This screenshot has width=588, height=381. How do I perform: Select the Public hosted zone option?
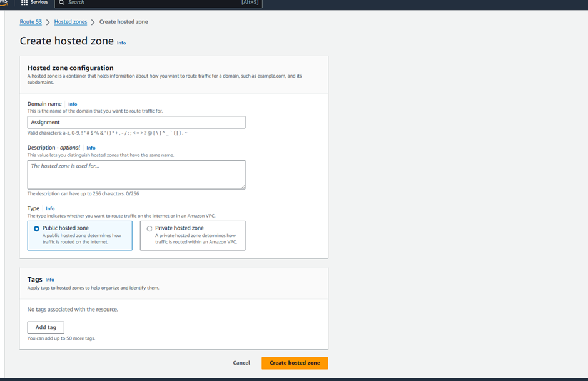pyautogui.click(x=36, y=228)
